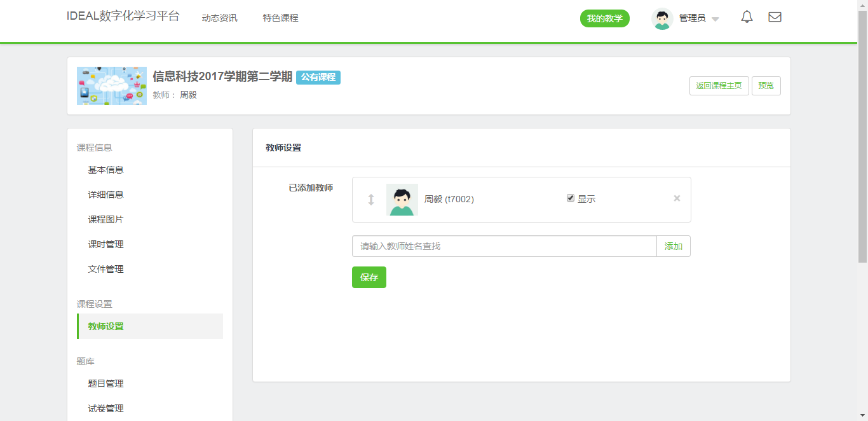Click the notification bell icon

pos(747,17)
